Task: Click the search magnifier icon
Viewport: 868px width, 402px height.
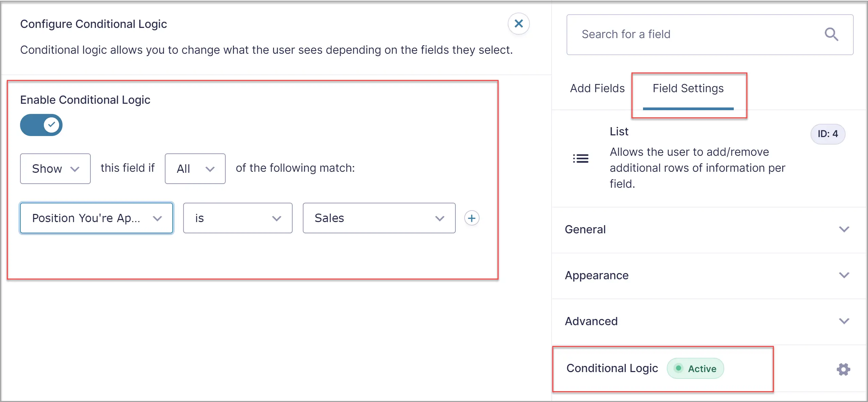Action: tap(831, 34)
